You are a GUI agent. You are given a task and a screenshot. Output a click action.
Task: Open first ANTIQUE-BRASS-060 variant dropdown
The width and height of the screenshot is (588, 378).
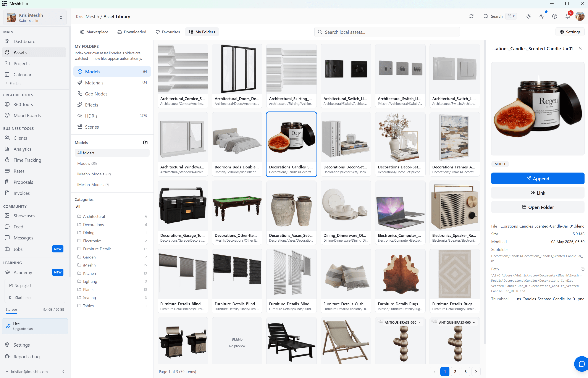(402, 322)
